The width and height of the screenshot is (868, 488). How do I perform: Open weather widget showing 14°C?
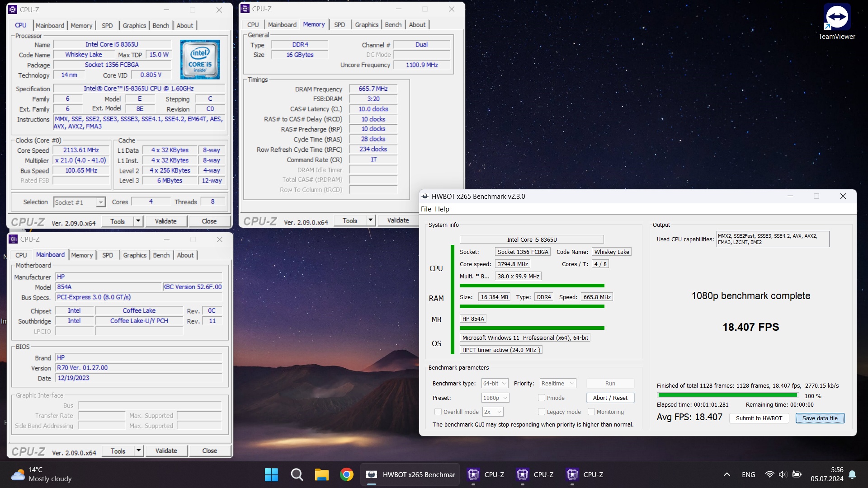pyautogui.click(x=42, y=474)
